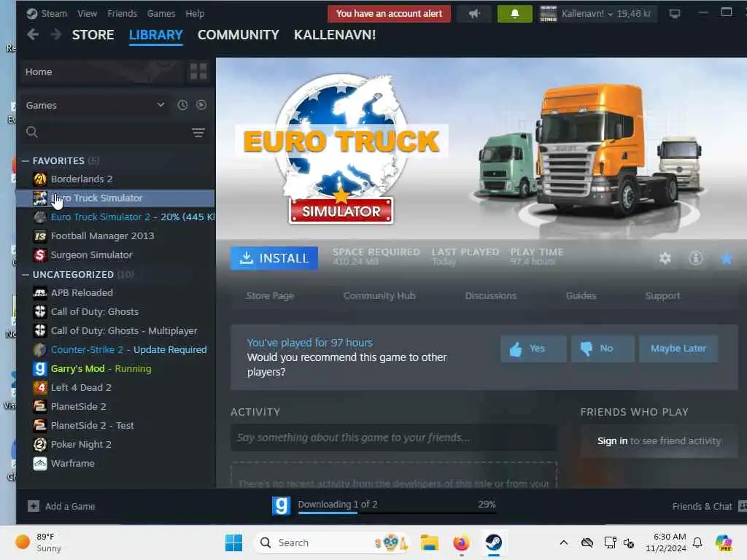747x560 pixels.
Task: Open the Games filter dropdown
Action: coord(96,105)
